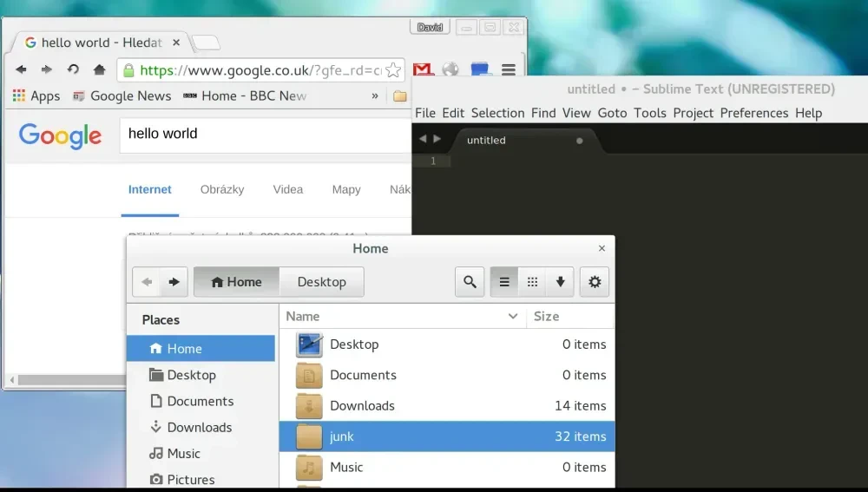868x492 pixels.
Task: Select the junk folder row
Action: tap(447, 436)
